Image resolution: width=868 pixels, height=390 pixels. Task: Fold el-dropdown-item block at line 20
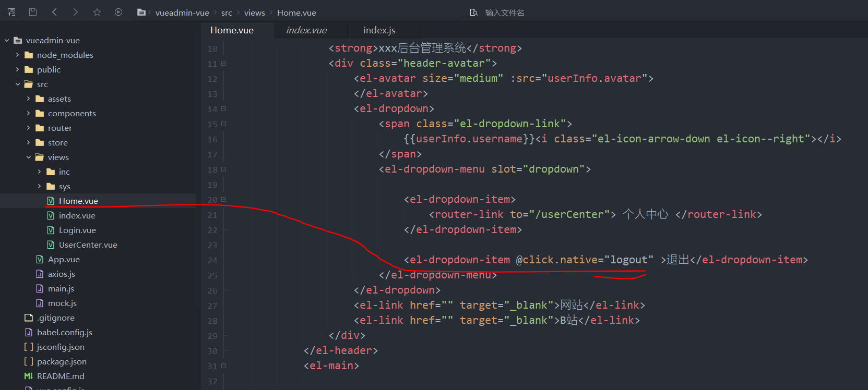point(223,200)
